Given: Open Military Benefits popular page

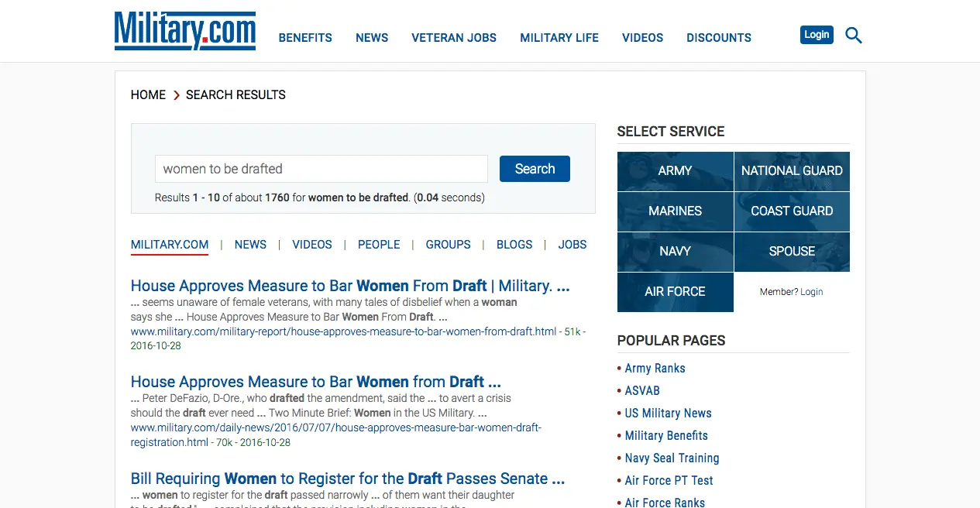Looking at the screenshot, I should [666, 436].
